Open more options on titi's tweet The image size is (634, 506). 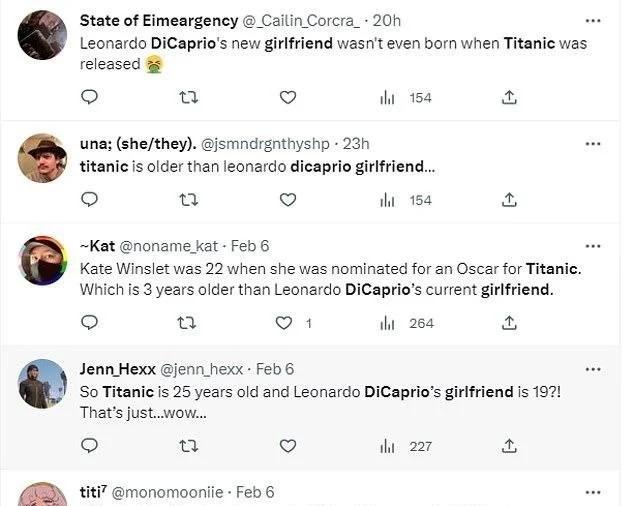click(593, 492)
